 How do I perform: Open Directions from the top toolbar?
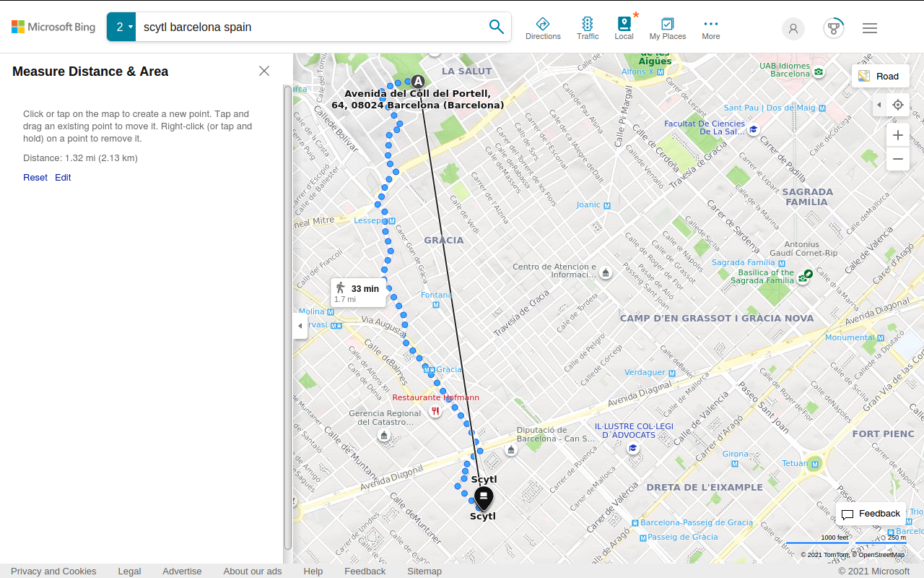[543, 29]
